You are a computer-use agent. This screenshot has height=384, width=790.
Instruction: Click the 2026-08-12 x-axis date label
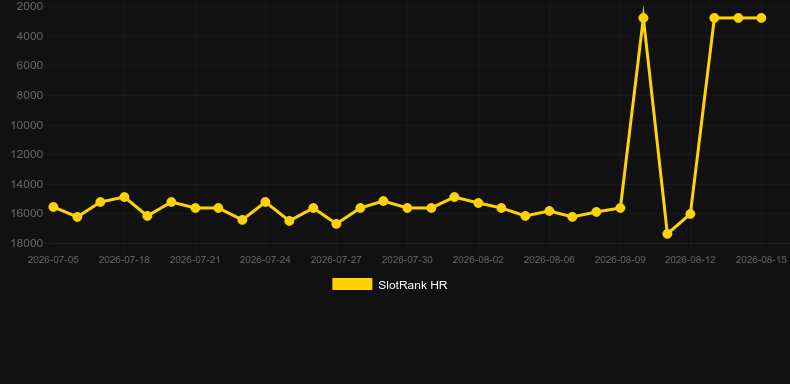tap(690, 260)
